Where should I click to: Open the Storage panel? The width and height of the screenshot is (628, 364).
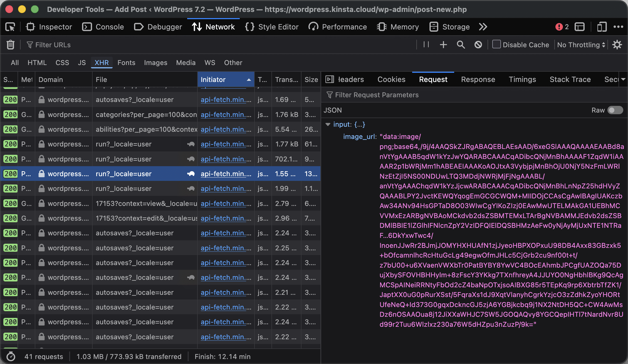[x=450, y=27]
